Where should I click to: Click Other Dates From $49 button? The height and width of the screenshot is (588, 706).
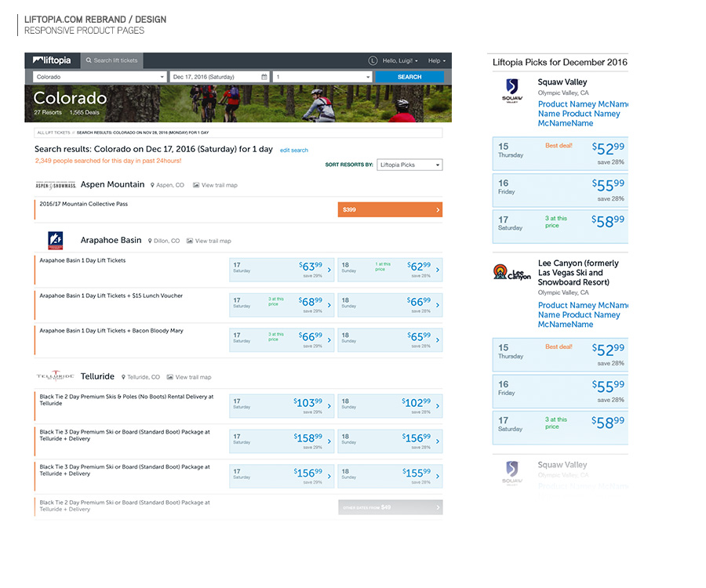[x=390, y=507]
